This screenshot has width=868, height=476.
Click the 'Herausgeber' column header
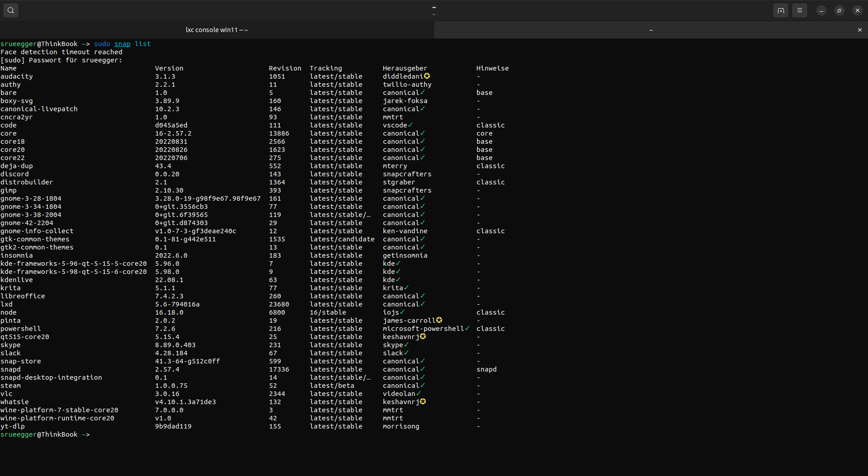tap(405, 68)
